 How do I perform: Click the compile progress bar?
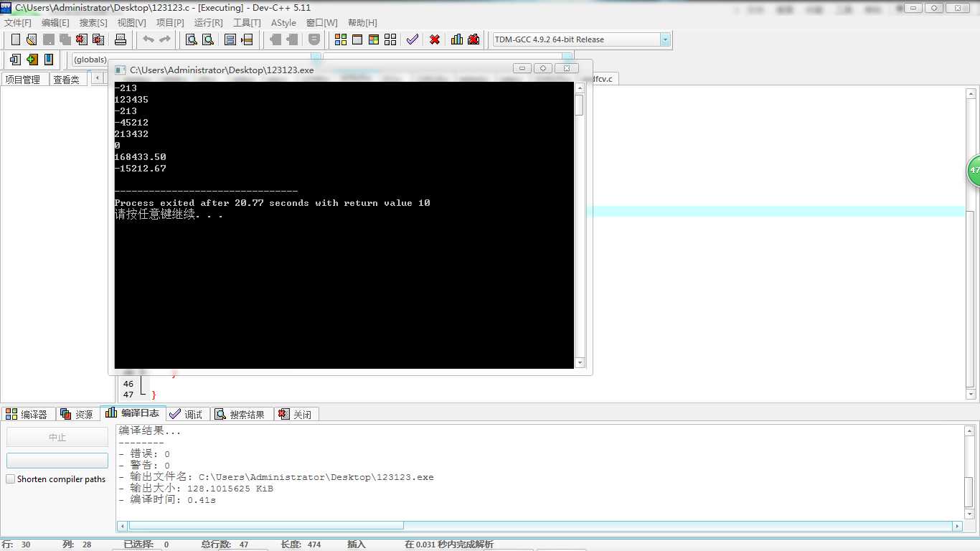pos(57,461)
